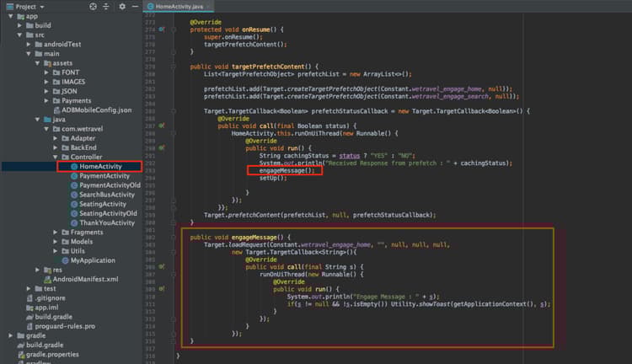
Task: Expand the Adapter package
Action: point(56,138)
